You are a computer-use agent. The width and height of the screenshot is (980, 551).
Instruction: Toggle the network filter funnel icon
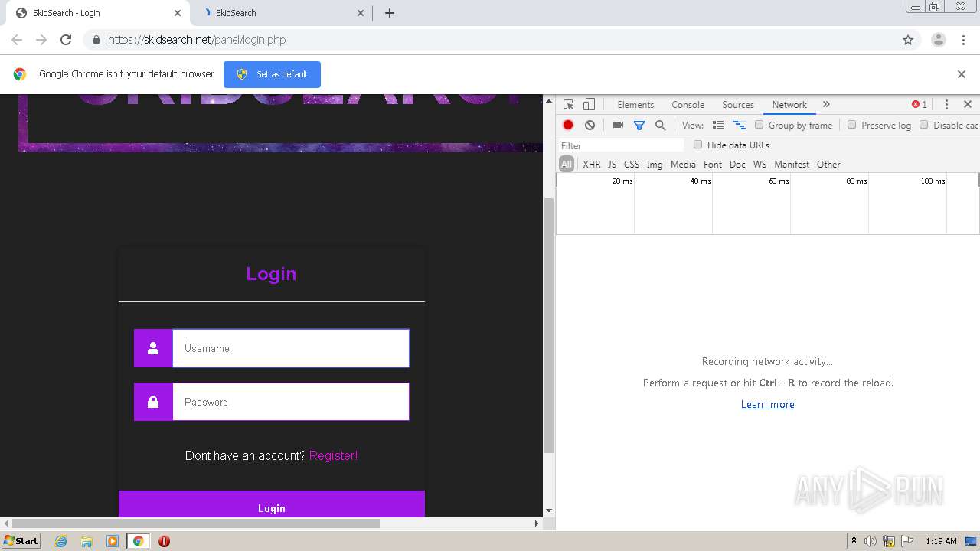point(639,125)
